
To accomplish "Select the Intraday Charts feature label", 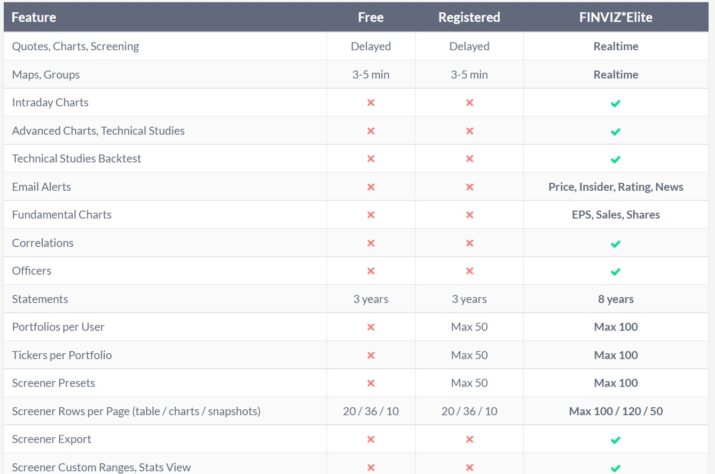I will pyautogui.click(x=50, y=103).
